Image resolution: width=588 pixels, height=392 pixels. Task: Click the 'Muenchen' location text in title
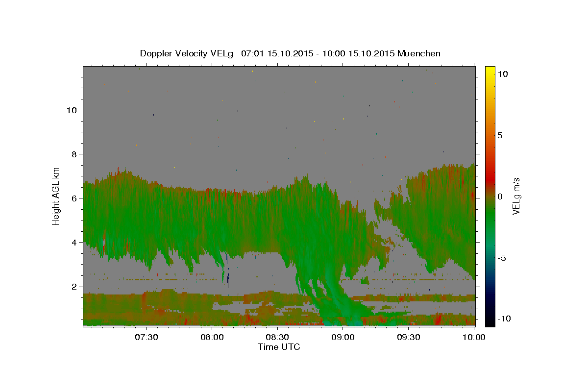pos(419,53)
